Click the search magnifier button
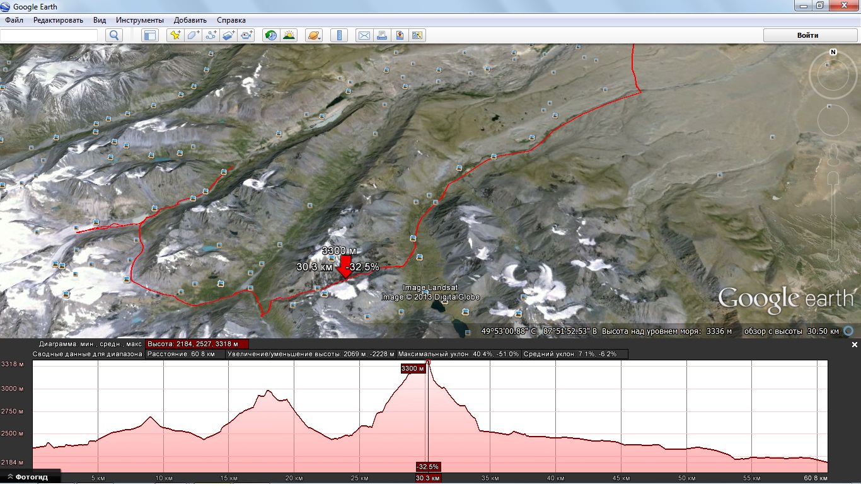This screenshot has height=504, width=861. coord(114,35)
